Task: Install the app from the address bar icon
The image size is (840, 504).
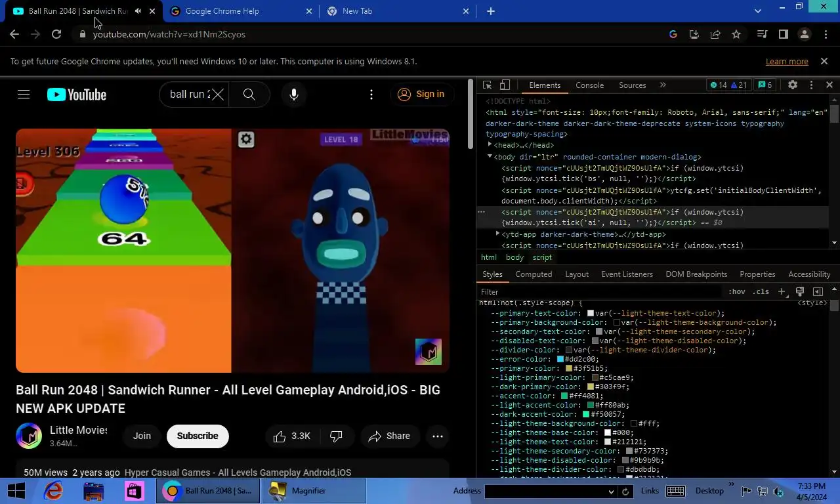Action: coord(694,34)
